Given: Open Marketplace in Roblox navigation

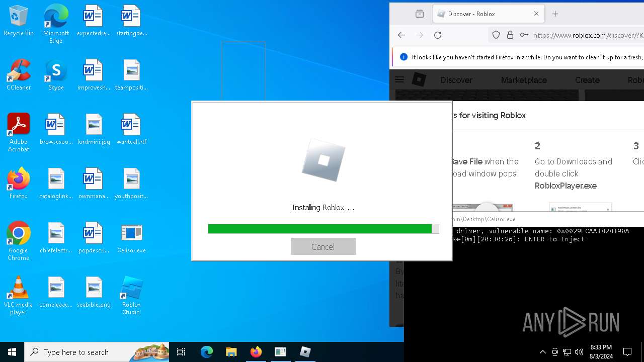Looking at the screenshot, I should coord(524,80).
